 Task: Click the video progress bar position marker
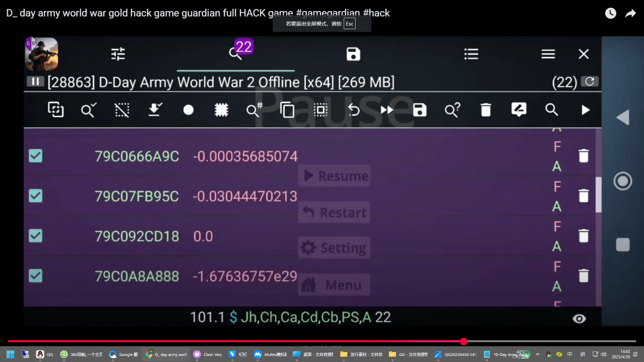point(463,341)
